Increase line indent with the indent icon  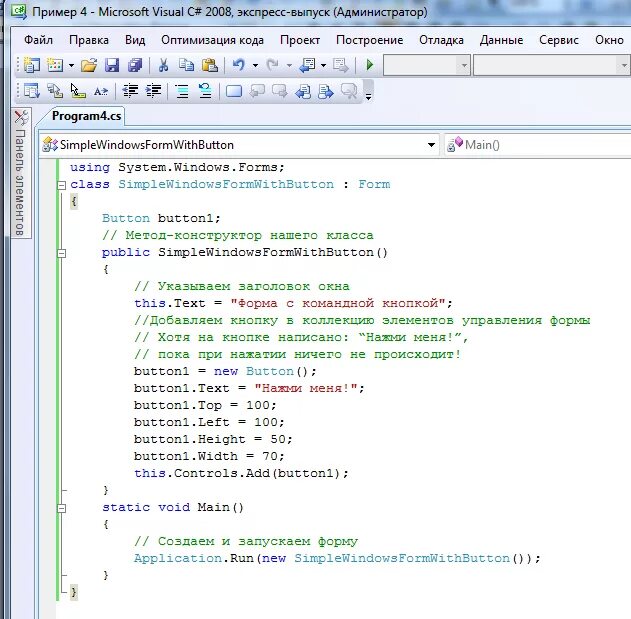pos(153,91)
